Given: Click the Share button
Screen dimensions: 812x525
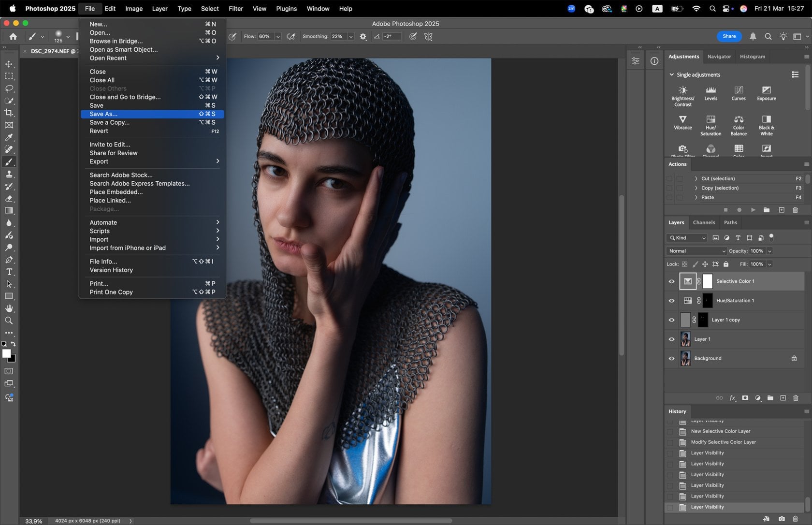Looking at the screenshot, I should 729,36.
